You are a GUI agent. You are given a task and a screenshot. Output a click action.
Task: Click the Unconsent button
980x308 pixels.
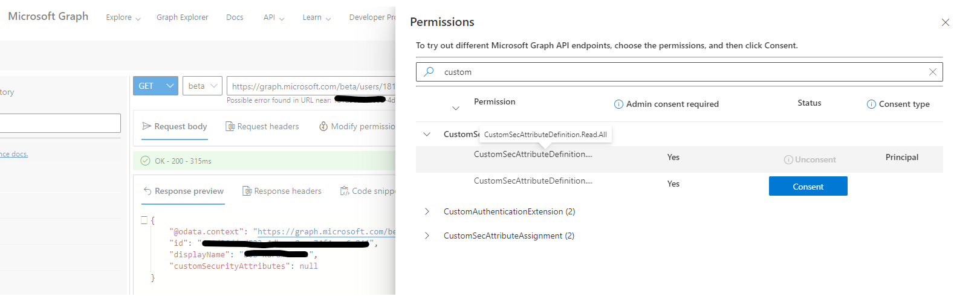(x=810, y=160)
